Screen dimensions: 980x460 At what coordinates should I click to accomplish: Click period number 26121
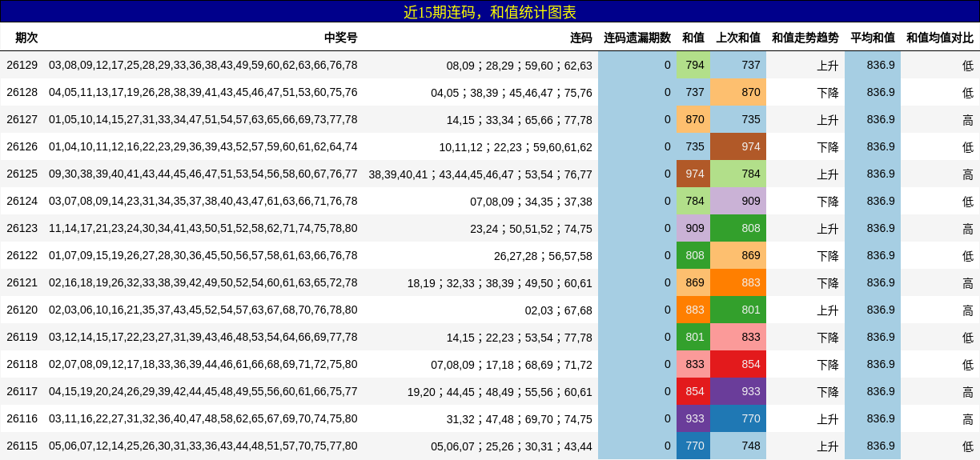coord(22,282)
